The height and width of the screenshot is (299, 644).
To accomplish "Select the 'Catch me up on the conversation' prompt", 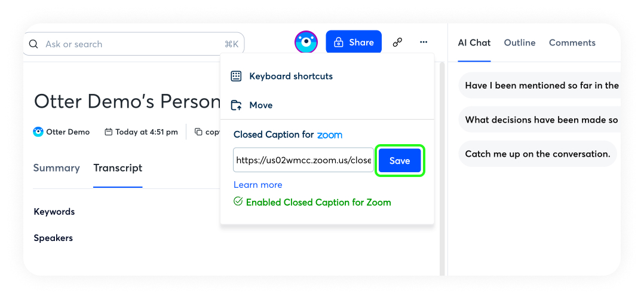I will point(537,154).
